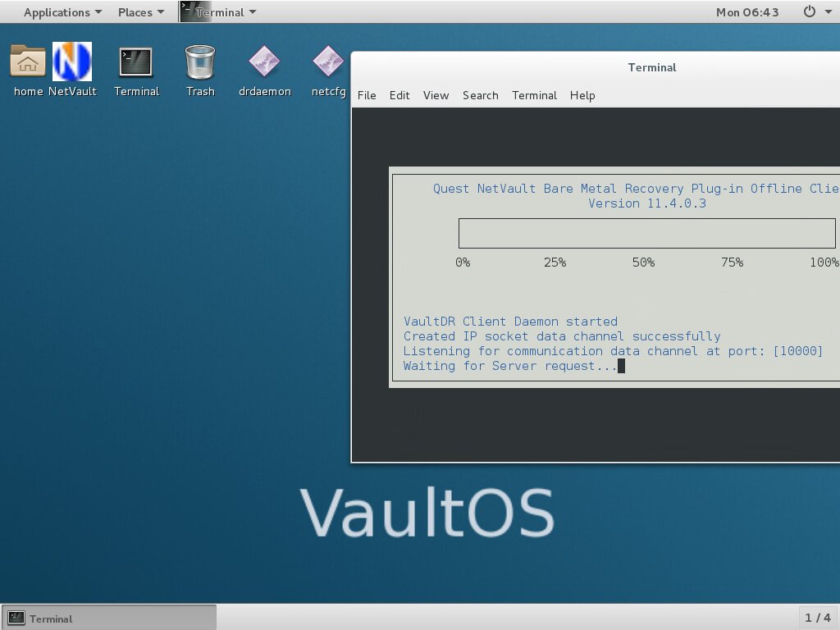Click the Terminal window title bar
840x630 pixels.
pos(596,67)
